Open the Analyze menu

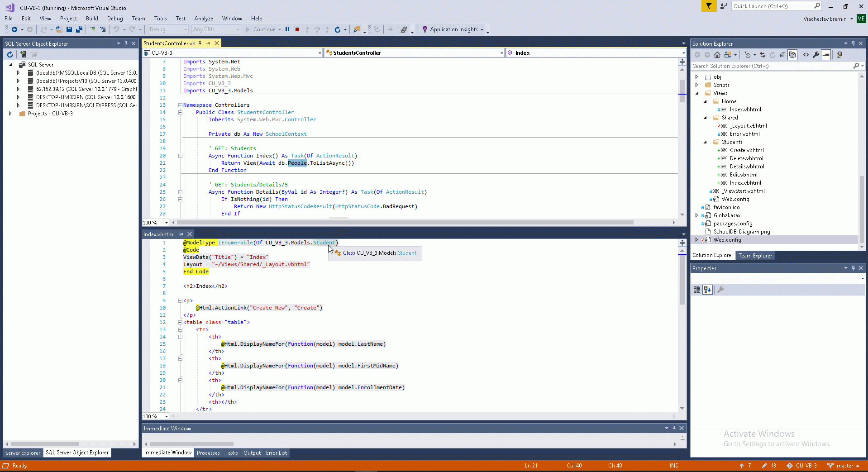204,19
